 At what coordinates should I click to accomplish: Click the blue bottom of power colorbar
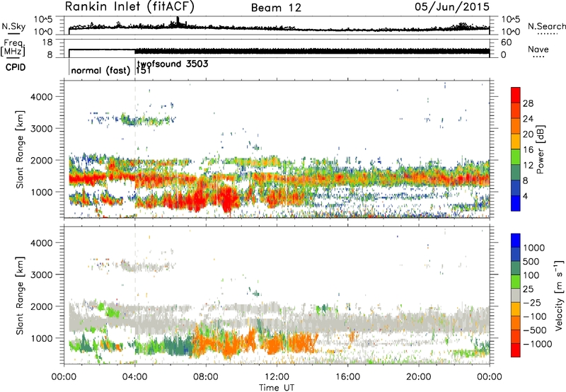click(516, 203)
